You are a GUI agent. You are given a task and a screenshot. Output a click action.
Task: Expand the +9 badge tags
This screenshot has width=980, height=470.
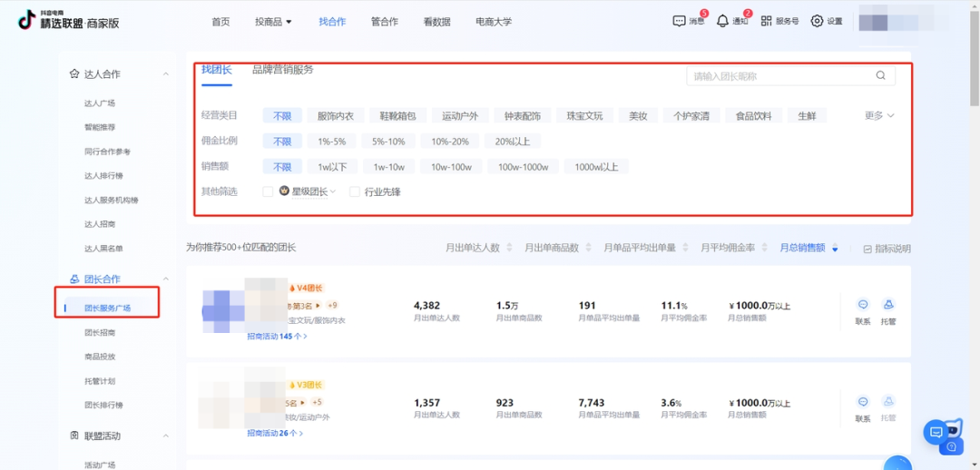tap(331, 306)
